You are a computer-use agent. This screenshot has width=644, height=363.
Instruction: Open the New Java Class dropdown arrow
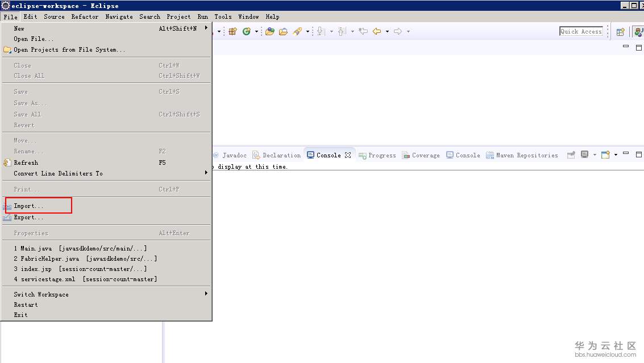pos(256,32)
